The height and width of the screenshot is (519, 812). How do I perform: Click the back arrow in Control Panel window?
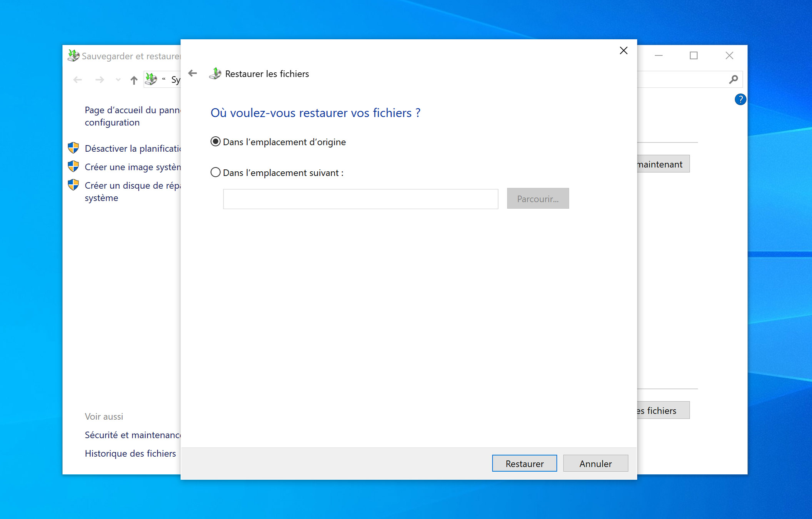point(78,80)
